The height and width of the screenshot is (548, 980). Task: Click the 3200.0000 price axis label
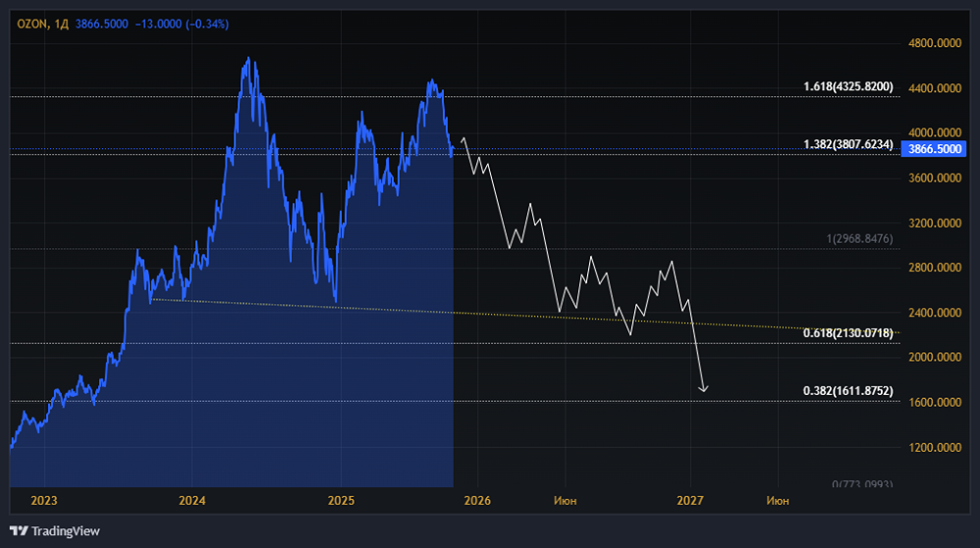[934, 224]
